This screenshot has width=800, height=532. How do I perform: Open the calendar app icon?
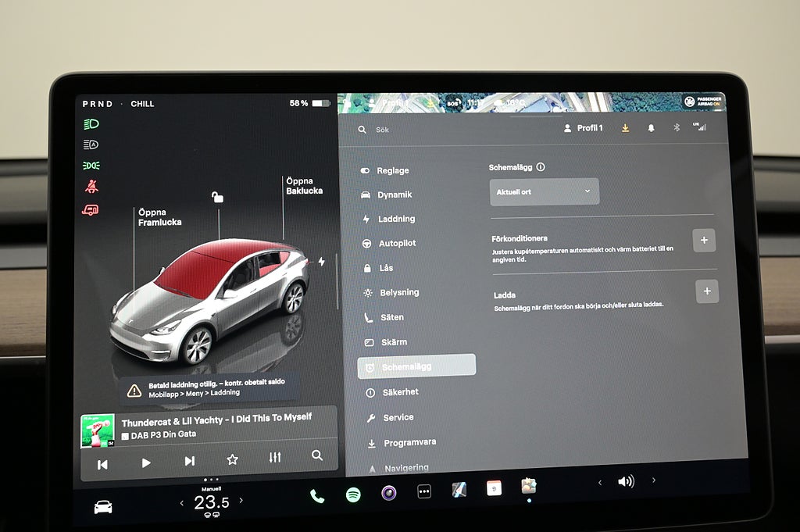click(x=494, y=488)
